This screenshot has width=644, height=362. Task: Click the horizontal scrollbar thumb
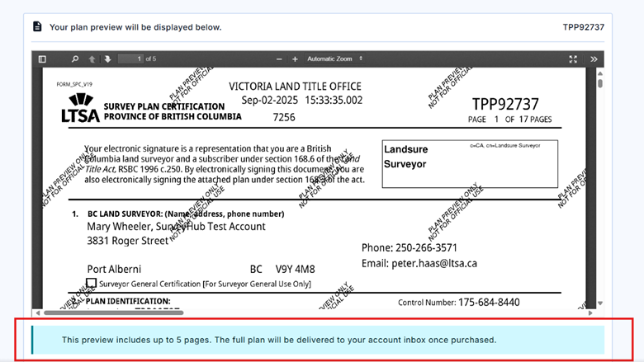point(114,313)
